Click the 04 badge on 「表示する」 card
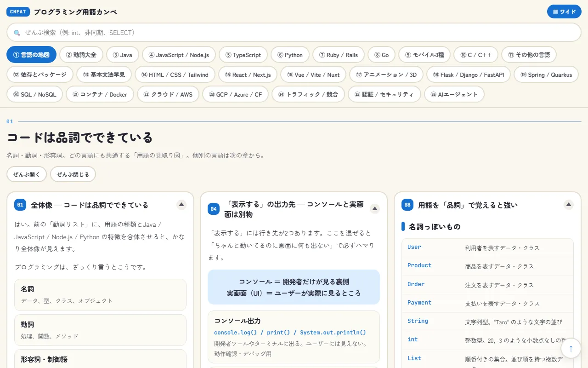The image size is (588, 368). point(214,209)
